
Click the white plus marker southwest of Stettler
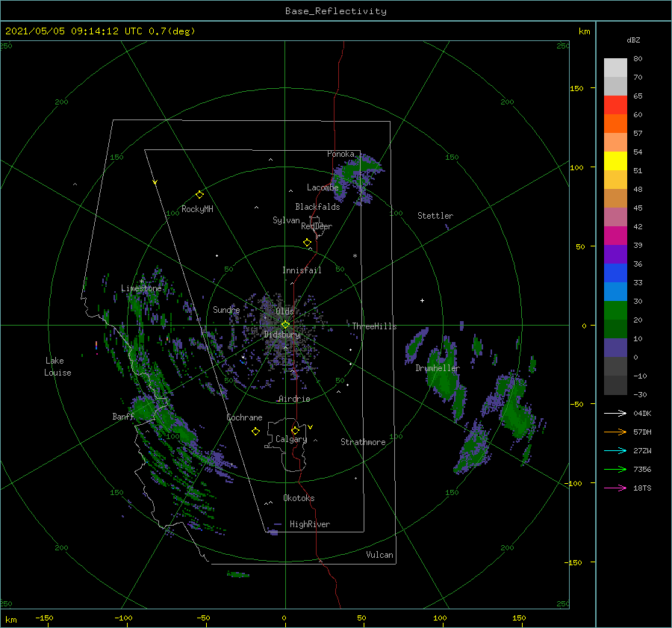tap(422, 300)
